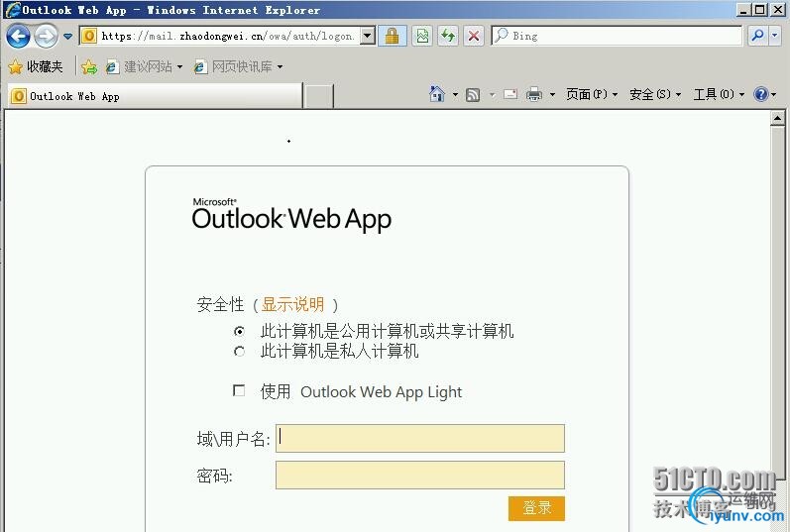The height and width of the screenshot is (532, 790).
Task: Click the browser Back arrow button
Action: tap(18, 37)
